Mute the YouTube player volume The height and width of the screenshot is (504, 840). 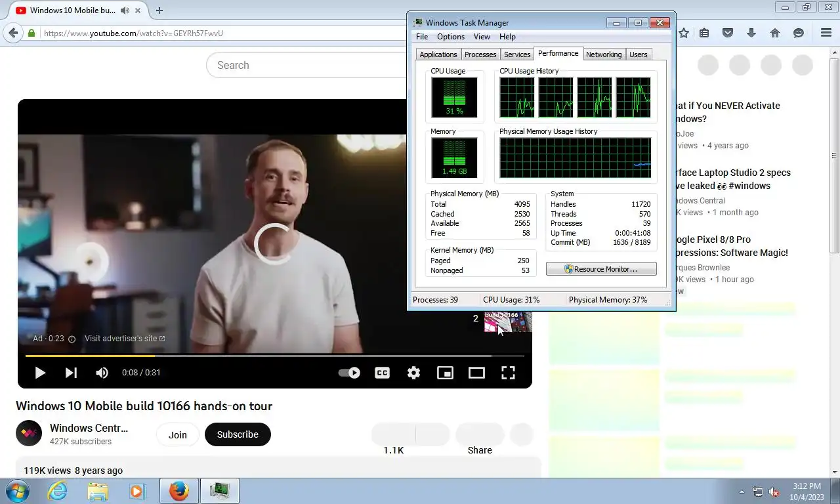pyautogui.click(x=102, y=373)
